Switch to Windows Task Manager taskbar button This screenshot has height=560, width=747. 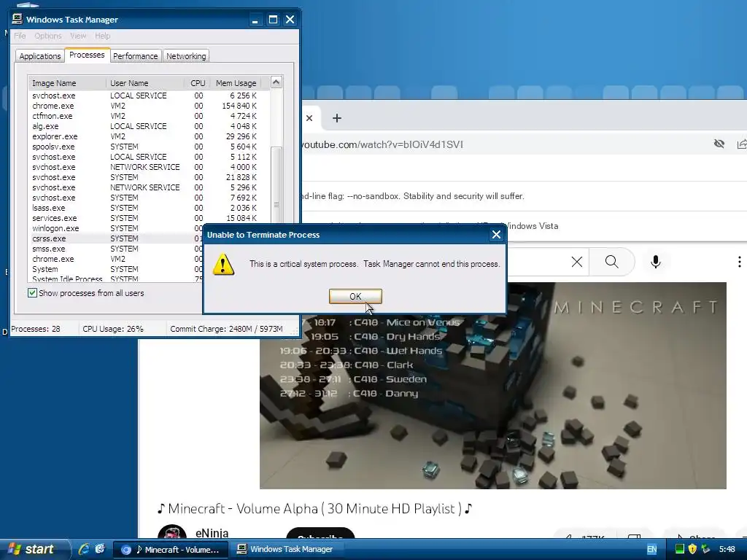click(286, 550)
